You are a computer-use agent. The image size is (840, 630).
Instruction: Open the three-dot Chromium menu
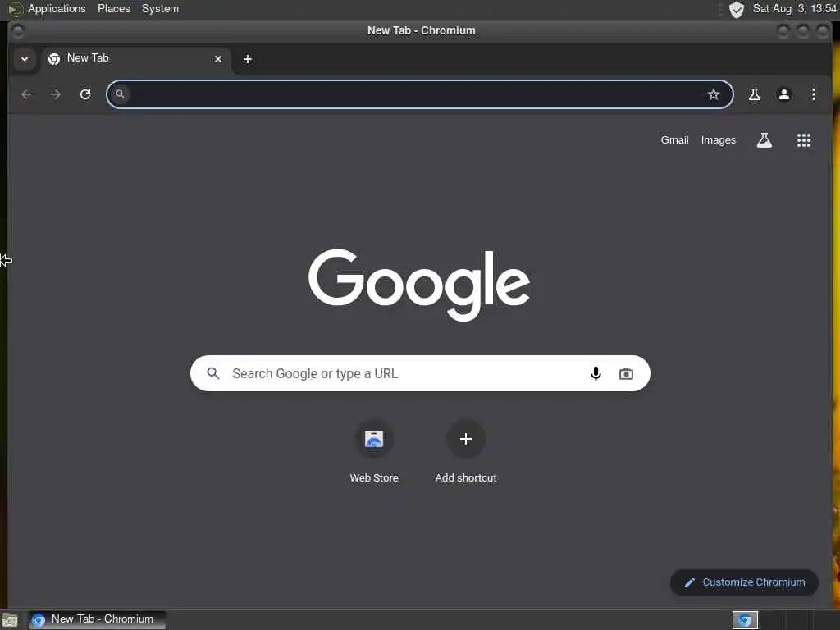click(x=813, y=94)
